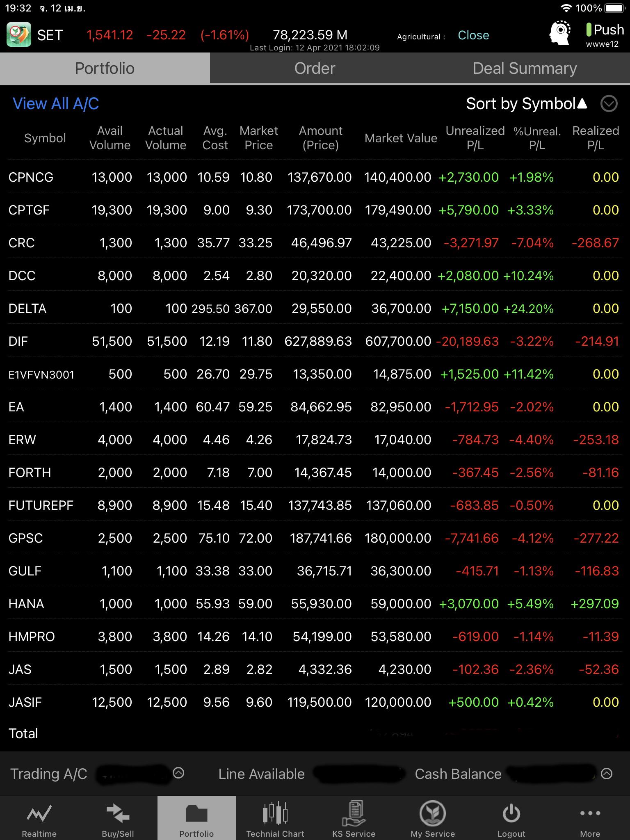630x840 pixels.
Task: Select the ERW stock symbol
Action: click(x=22, y=440)
